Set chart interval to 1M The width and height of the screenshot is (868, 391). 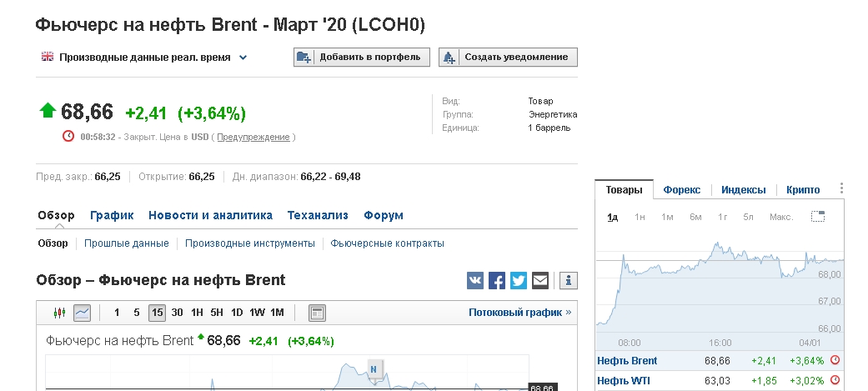(277, 313)
